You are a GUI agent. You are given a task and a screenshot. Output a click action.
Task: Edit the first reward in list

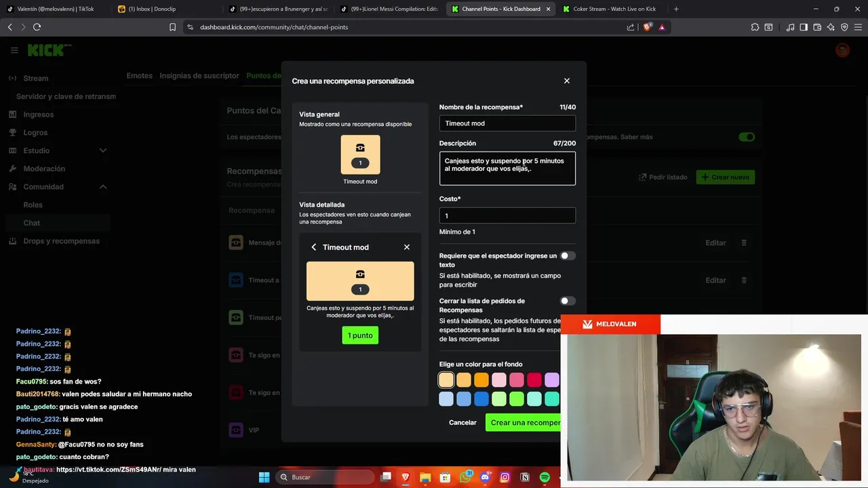[x=715, y=243]
